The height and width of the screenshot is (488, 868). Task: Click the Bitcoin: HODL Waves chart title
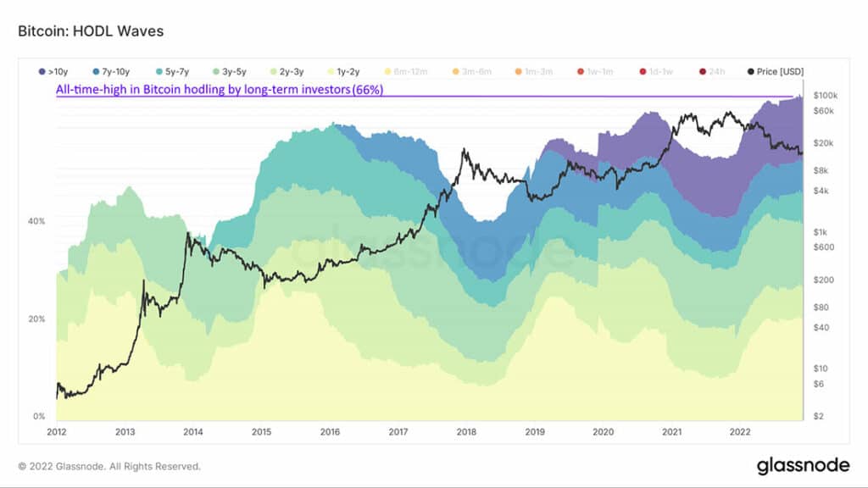point(91,31)
